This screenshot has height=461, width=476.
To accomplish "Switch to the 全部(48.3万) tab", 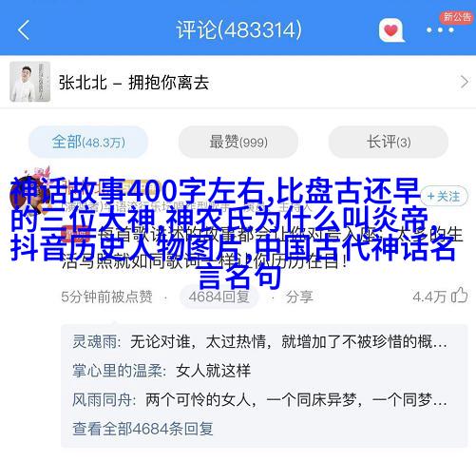I will click(88, 142).
